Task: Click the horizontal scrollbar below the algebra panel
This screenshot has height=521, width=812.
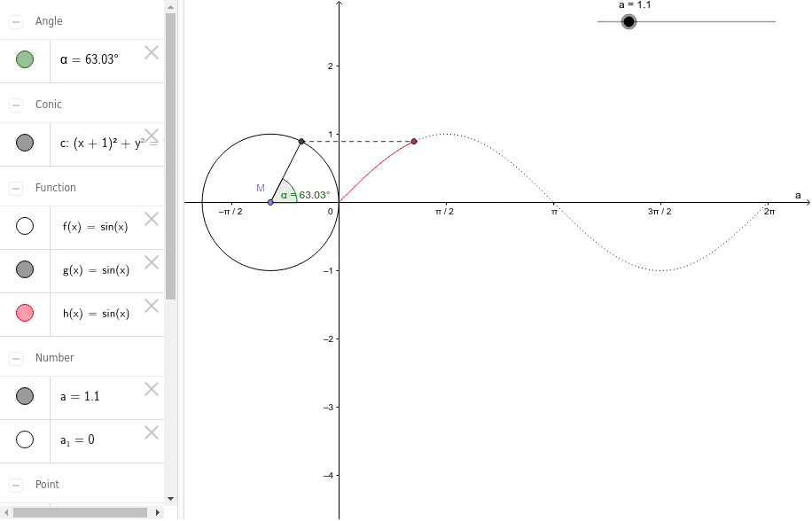Action: tap(80, 511)
